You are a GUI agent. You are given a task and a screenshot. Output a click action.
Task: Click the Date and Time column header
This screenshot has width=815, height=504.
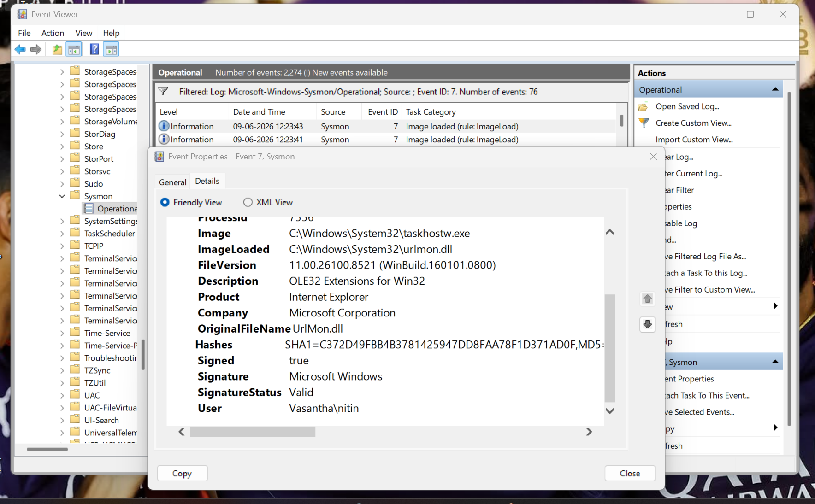click(272, 112)
